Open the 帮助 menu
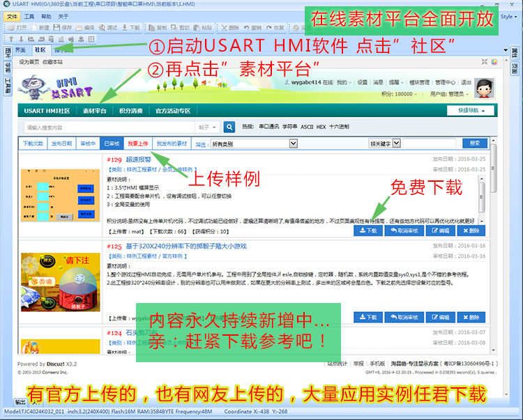 (46, 16)
